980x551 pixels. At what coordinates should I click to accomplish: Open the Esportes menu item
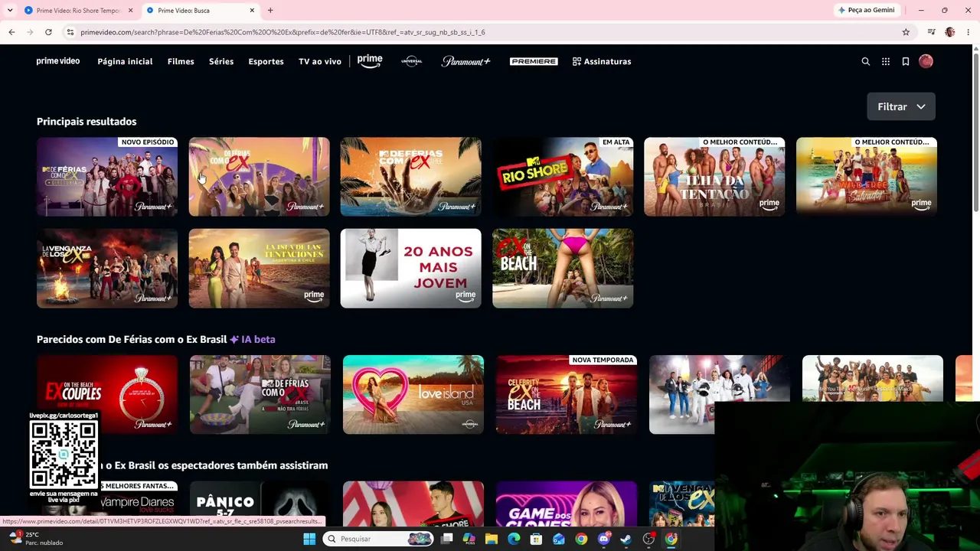(x=266, y=61)
